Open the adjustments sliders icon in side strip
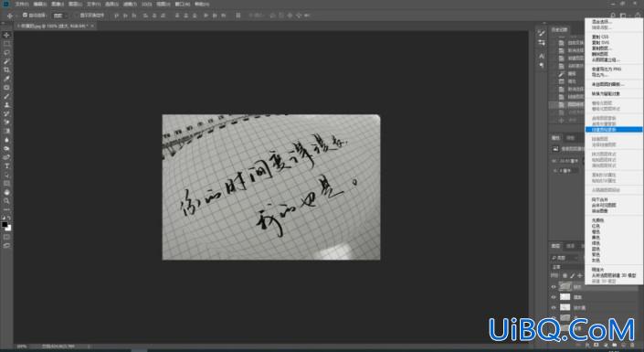Viewport: 644px width, 352px height. [x=542, y=43]
